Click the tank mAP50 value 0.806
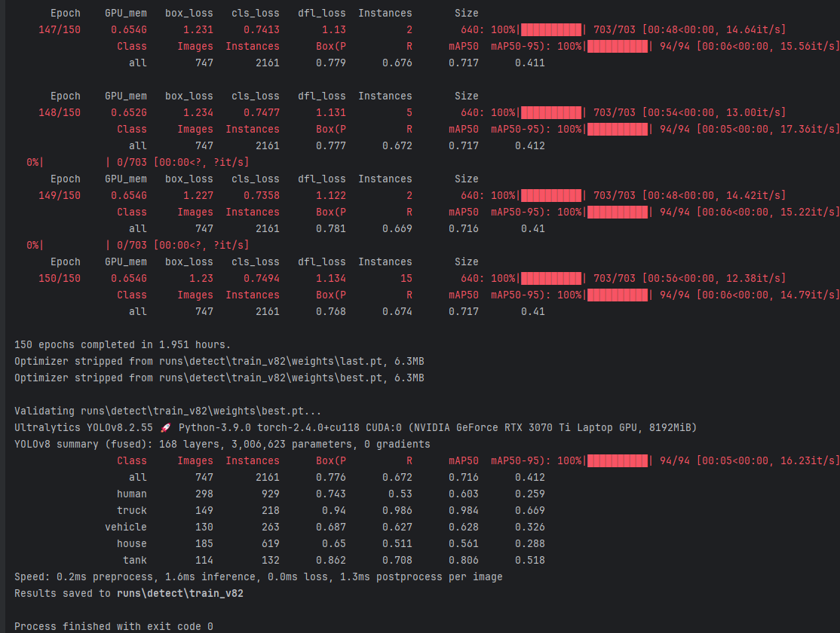This screenshot has width=840, height=633. point(464,560)
